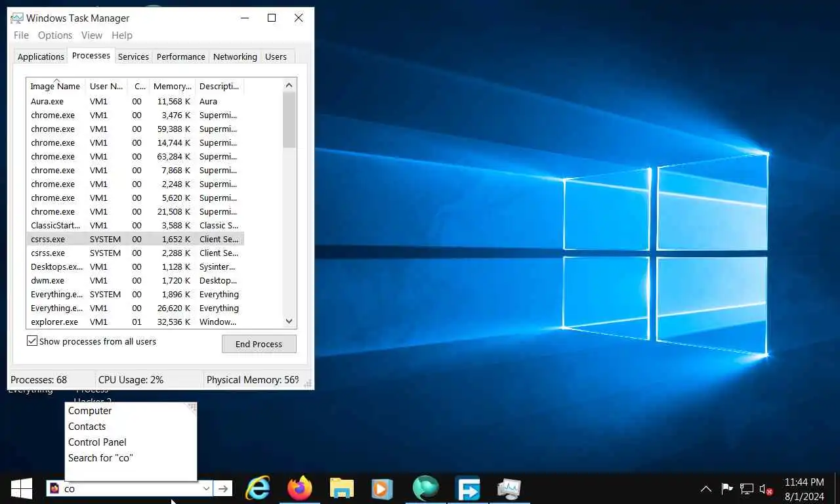Click the muted volume tray icon
Viewport: 840px width, 504px height.
[766, 489]
